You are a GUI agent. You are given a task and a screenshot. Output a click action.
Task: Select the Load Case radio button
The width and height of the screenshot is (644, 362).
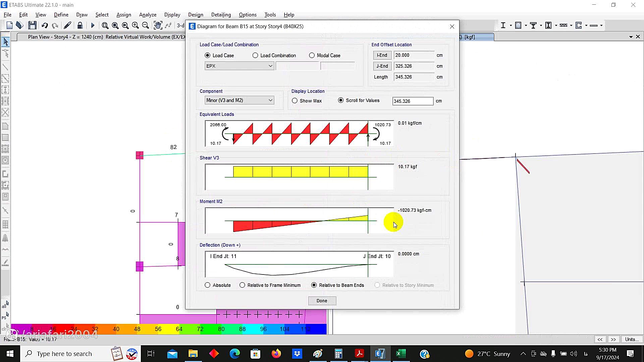click(x=208, y=55)
